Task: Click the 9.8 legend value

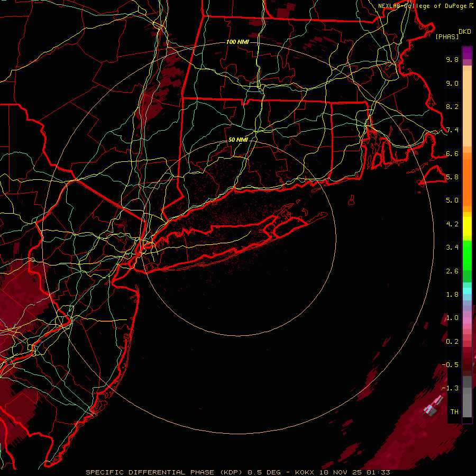Action: 452,59
